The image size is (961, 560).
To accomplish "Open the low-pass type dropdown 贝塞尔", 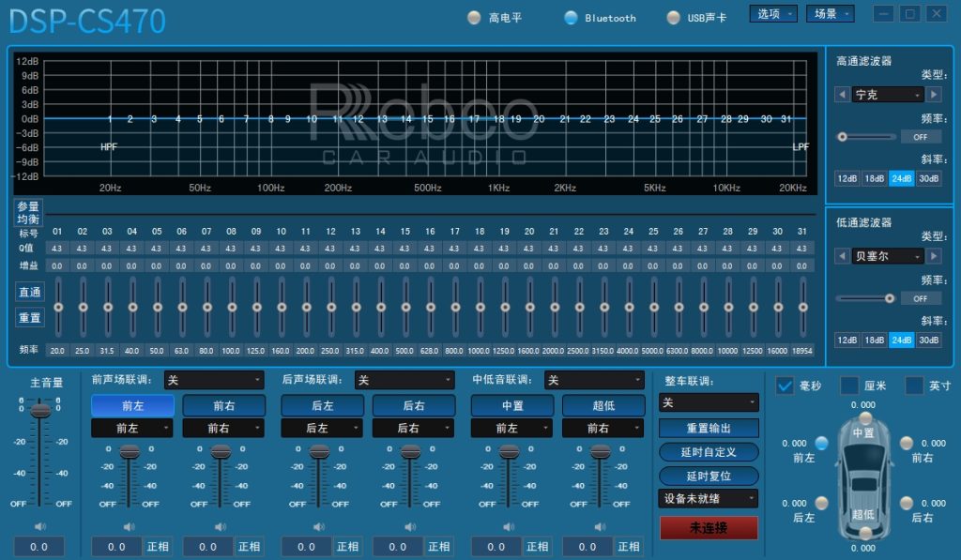I will pos(888,256).
